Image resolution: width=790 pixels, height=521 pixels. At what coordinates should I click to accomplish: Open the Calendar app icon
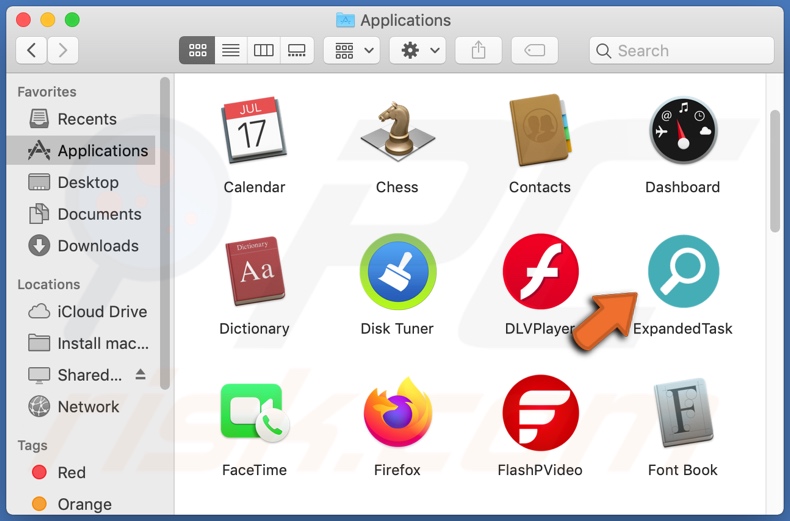point(254,130)
